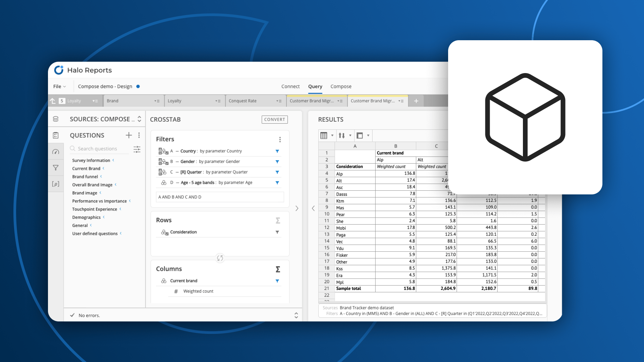Viewport: 644px width, 362px height.
Task: Toggle the Current brand column filter
Action: (x=277, y=281)
